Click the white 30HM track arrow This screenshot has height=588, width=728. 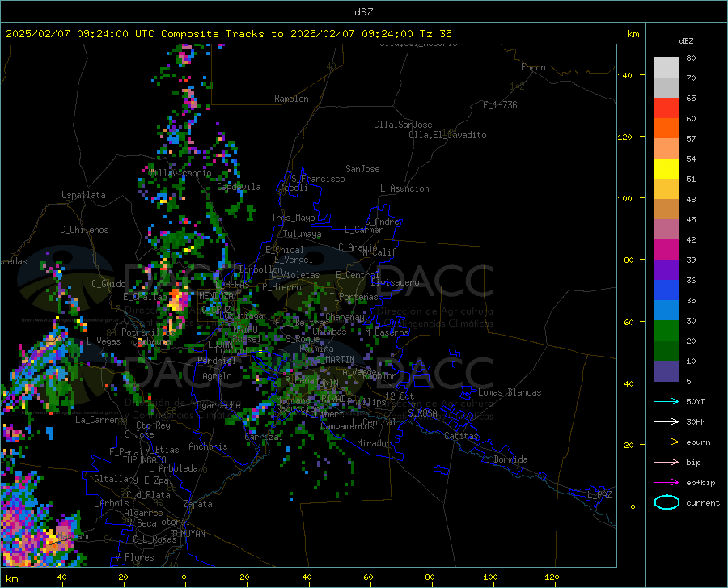667,422
